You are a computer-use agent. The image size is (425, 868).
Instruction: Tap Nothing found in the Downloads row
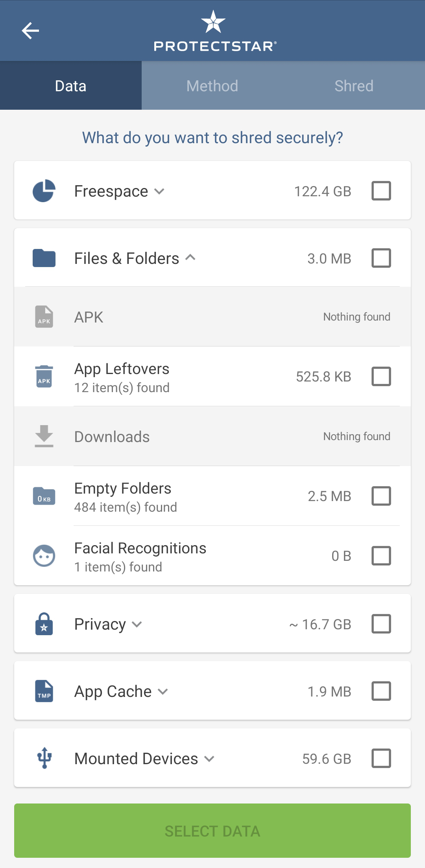pyautogui.click(x=357, y=437)
